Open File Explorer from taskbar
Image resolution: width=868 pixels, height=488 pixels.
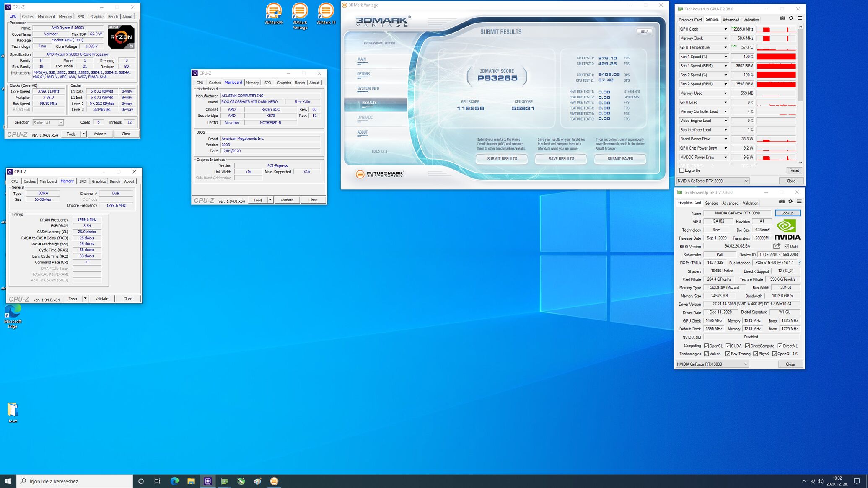pyautogui.click(x=191, y=481)
